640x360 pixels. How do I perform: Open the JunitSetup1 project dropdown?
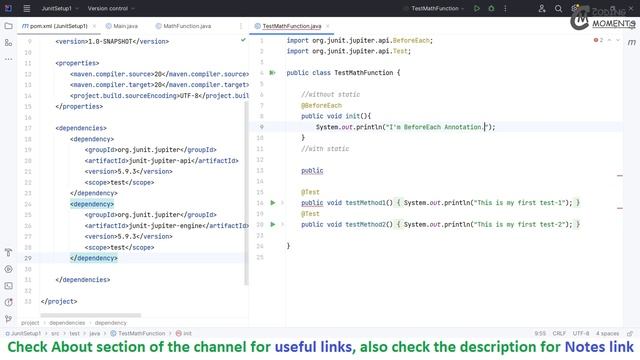click(x=60, y=8)
